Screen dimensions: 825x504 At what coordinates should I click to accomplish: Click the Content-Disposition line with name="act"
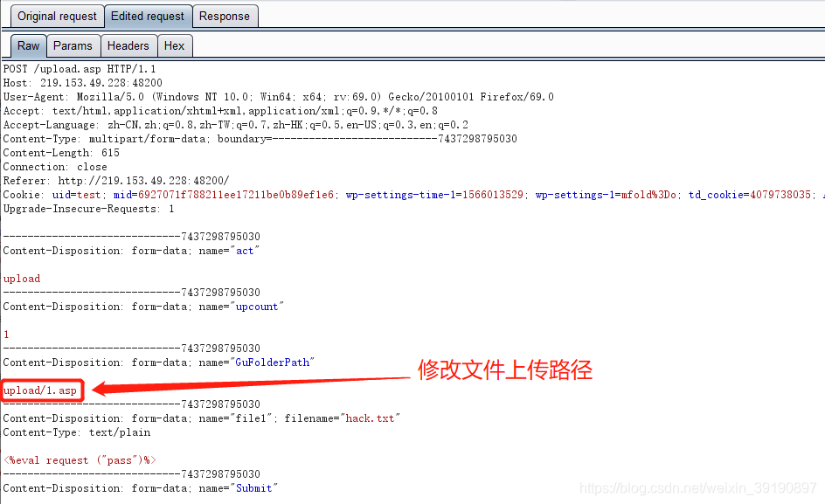tap(132, 251)
